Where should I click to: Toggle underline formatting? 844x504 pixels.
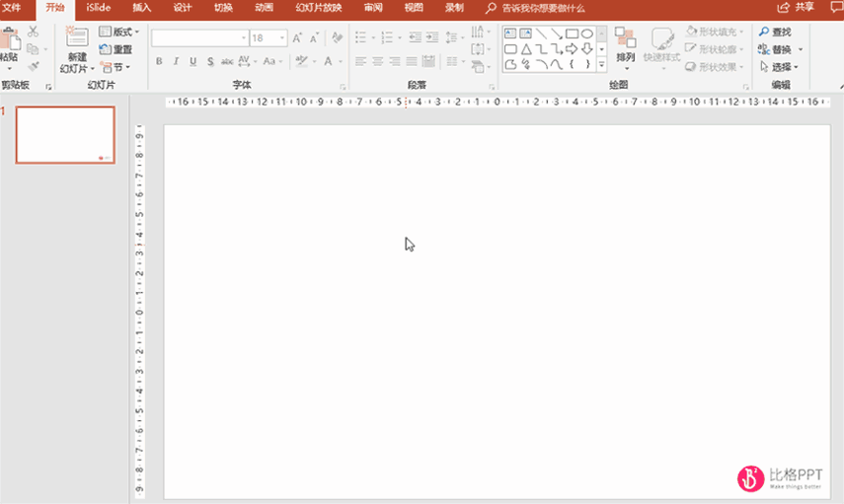[192, 61]
